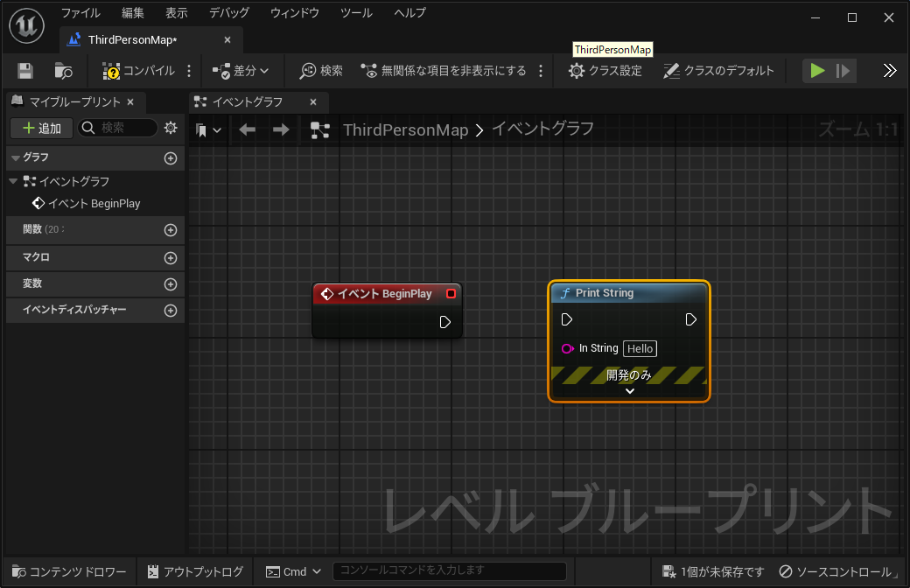Open the 差分 diff dropdown

(241, 71)
